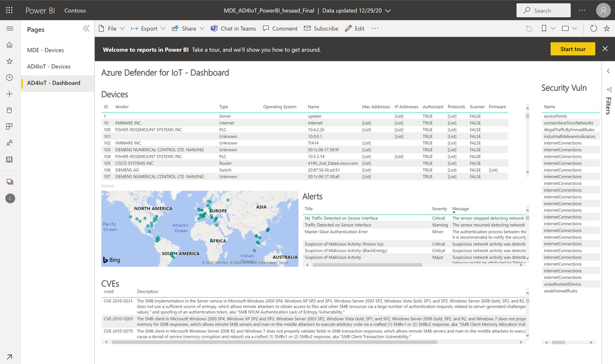Expand view options dropdown arrow

tap(574, 29)
